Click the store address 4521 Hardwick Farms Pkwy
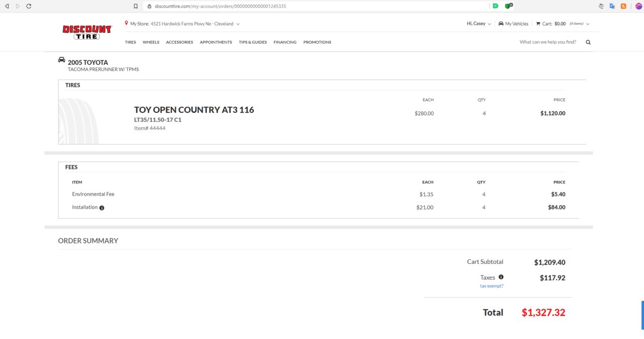 coord(192,24)
